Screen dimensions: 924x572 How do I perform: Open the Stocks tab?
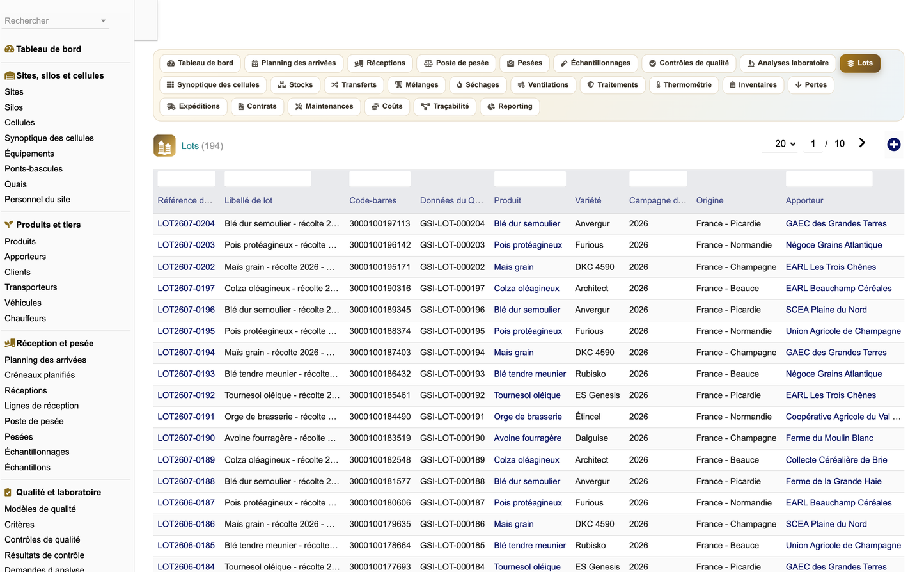click(x=295, y=85)
